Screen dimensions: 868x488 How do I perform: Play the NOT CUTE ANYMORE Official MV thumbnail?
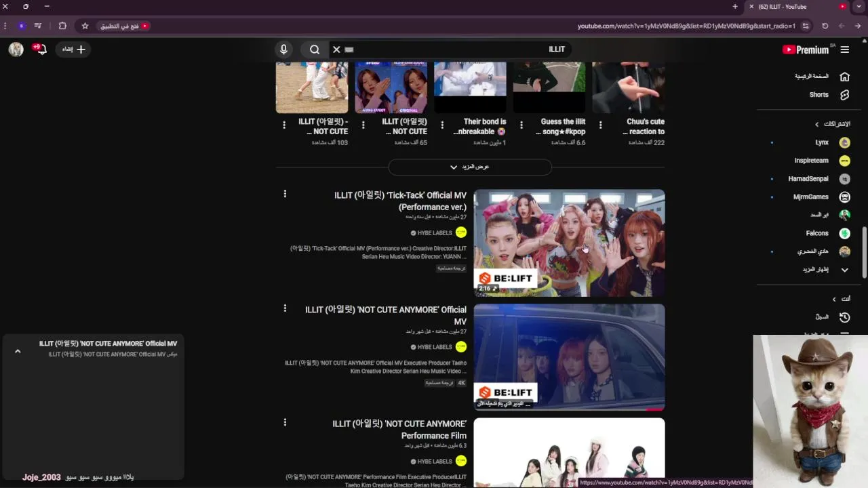coord(569,357)
